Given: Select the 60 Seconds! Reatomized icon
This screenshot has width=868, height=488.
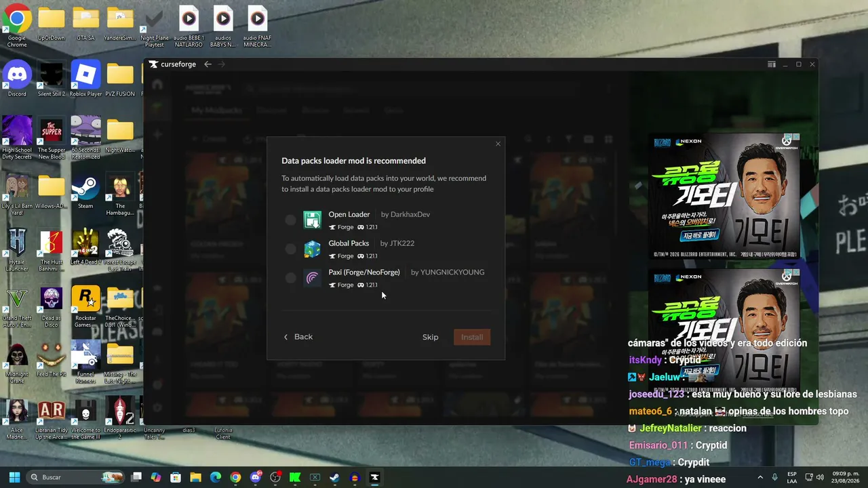Looking at the screenshot, I should [85, 138].
